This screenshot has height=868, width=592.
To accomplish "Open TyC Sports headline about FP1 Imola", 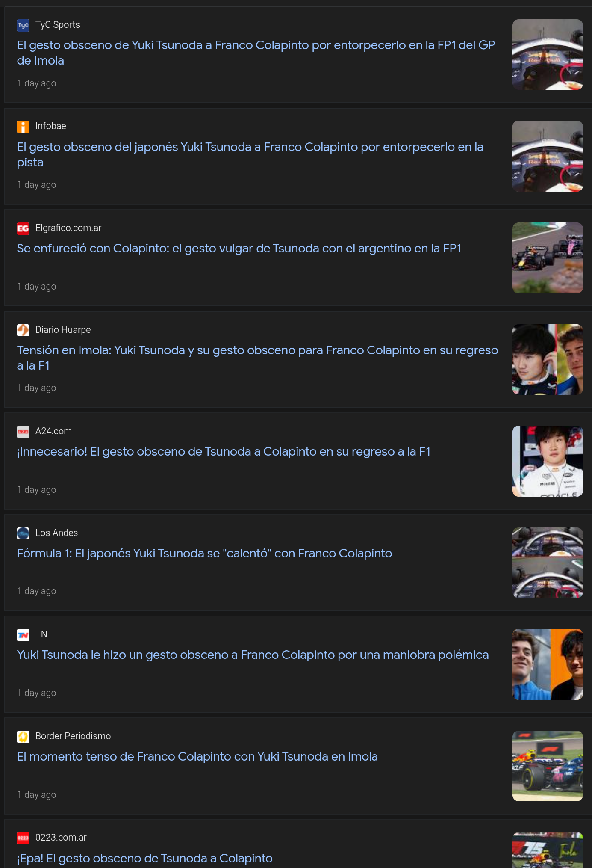I will click(x=256, y=53).
